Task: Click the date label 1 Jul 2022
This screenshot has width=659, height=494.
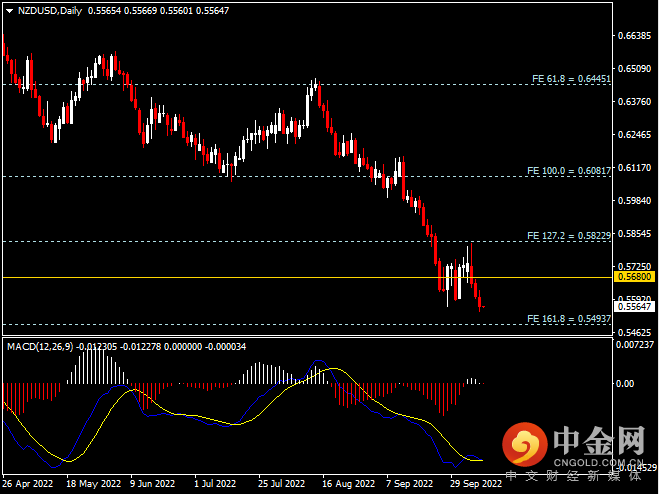Action: pos(215,484)
